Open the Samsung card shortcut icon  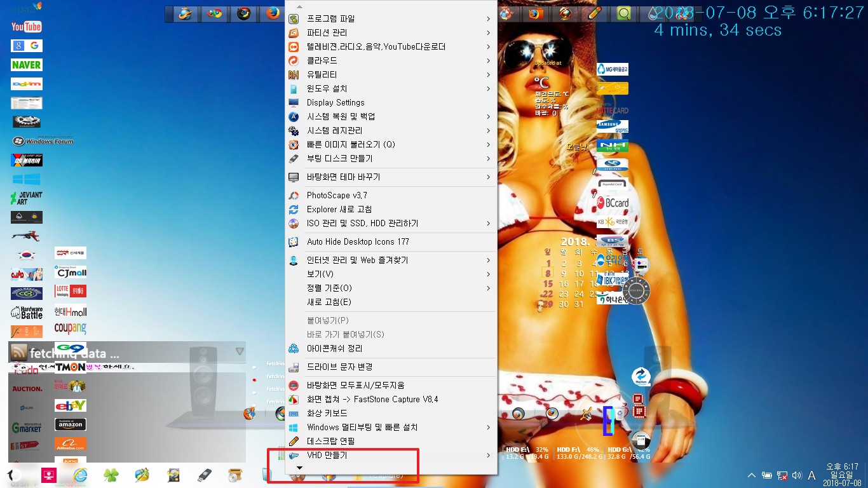tap(613, 126)
